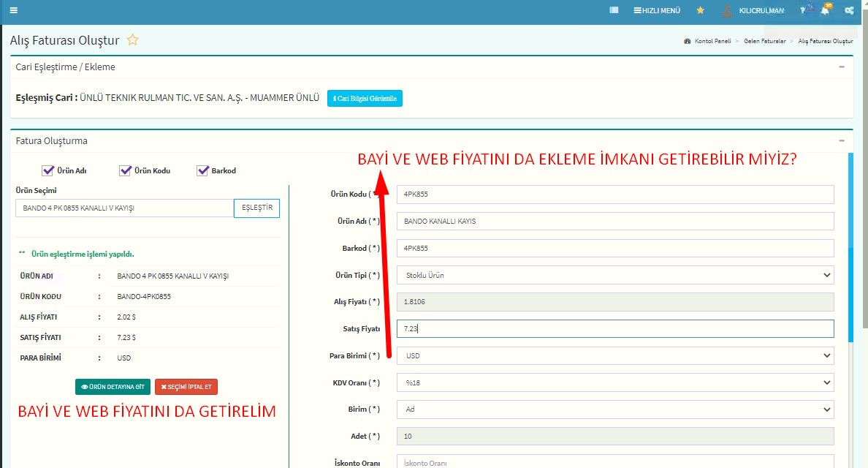
Task: Click the help question mark icon
Action: pyautogui.click(x=802, y=10)
